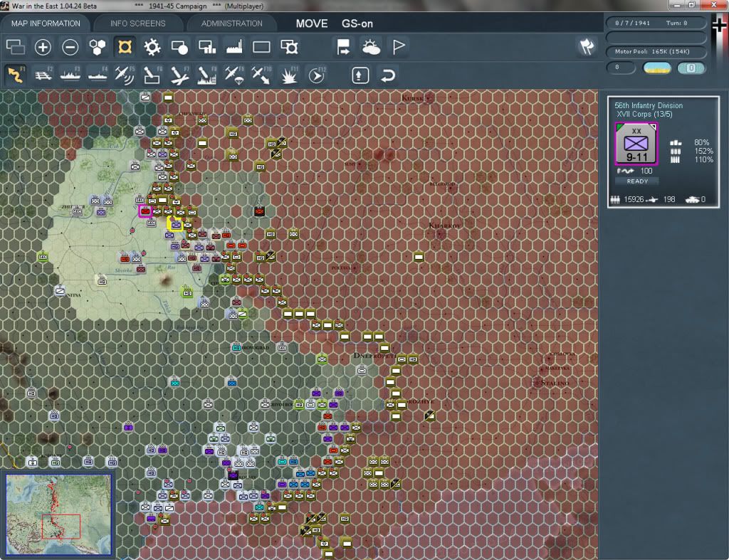Click the Stalino city label on map
This screenshot has width=729, height=560.
tap(555, 383)
